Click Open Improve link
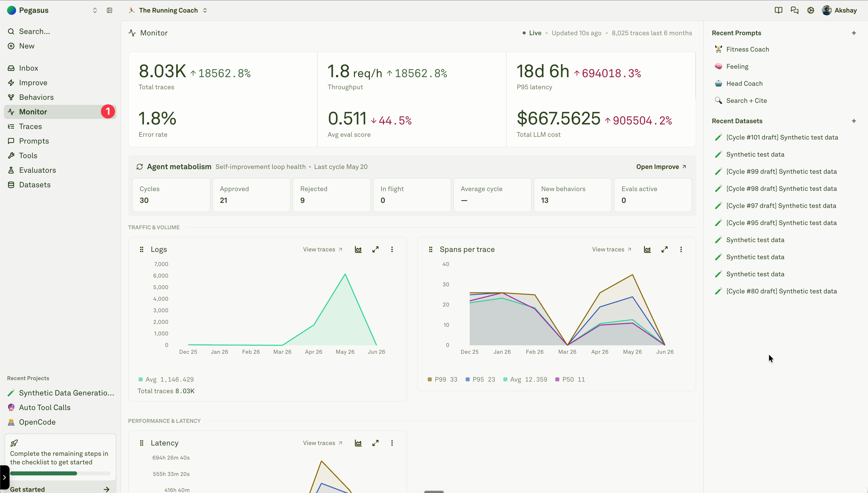The width and height of the screenshot is (868, 493). tap(661, 167)
